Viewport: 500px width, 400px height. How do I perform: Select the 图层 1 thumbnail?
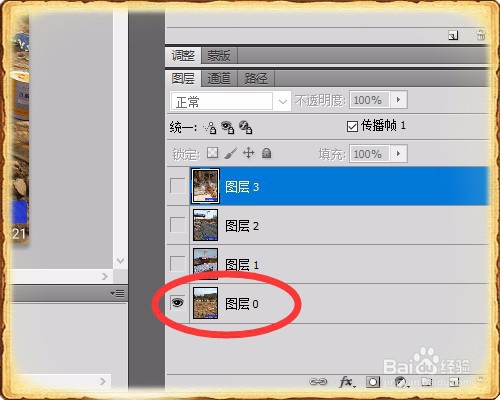205,264
